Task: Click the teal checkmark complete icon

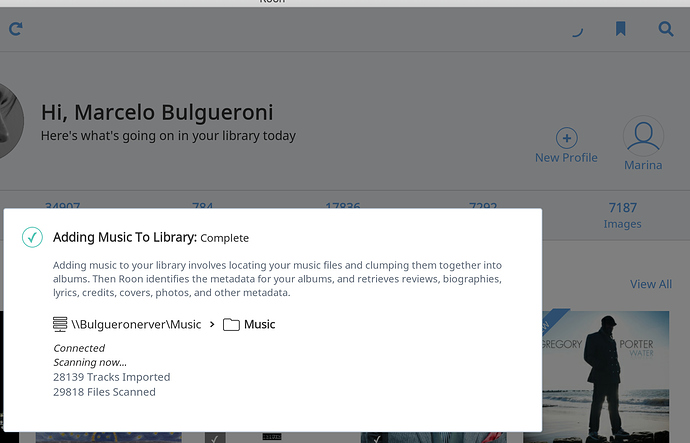Action: click(x=32, y=237)
